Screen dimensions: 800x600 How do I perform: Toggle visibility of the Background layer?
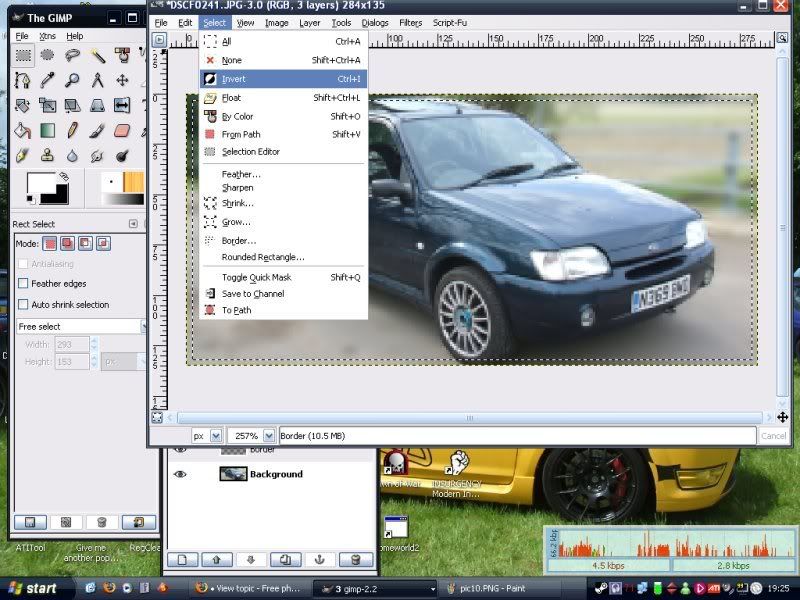180,474
